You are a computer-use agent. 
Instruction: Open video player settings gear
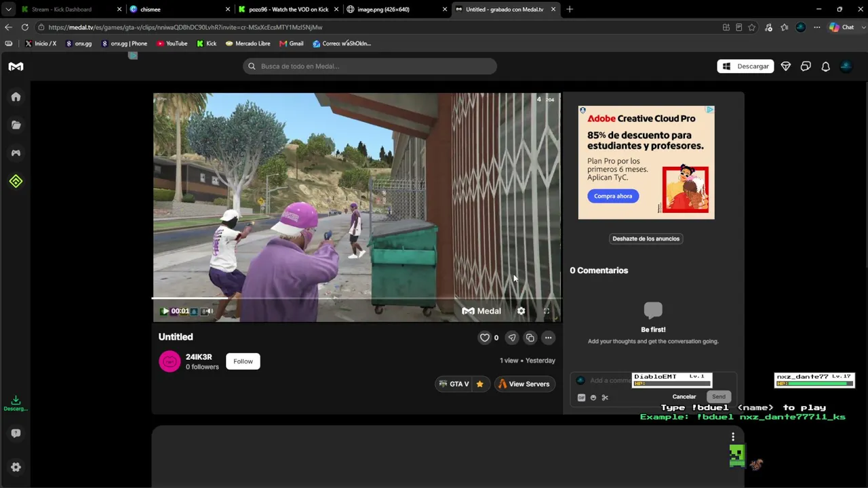pyautogui.click(x=521, y=311)
